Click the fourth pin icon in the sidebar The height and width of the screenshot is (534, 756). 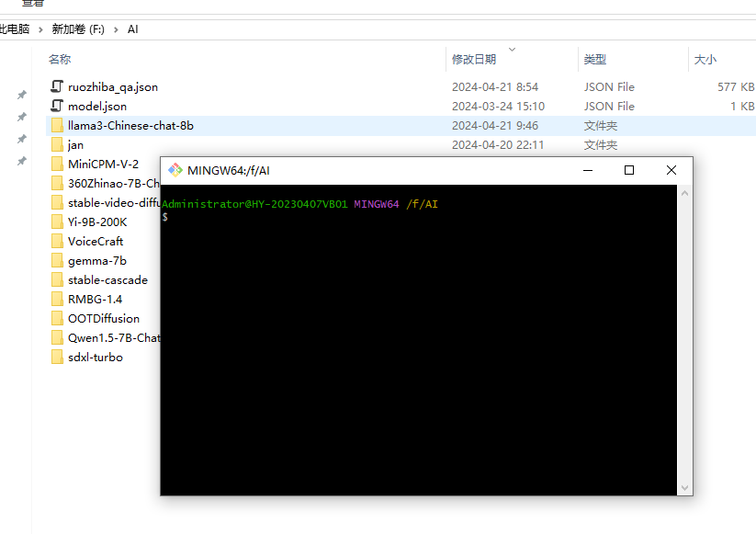(x=22, y=161)
